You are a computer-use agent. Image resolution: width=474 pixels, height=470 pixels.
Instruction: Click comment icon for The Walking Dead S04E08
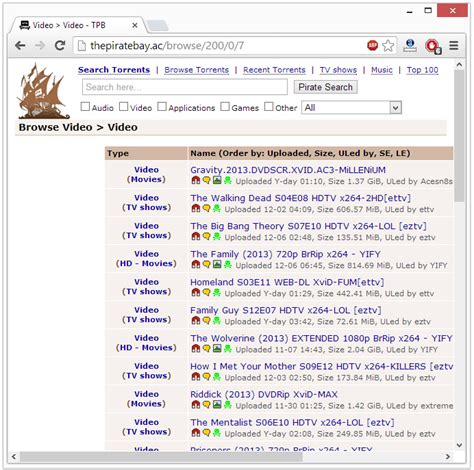click(207, 209)
